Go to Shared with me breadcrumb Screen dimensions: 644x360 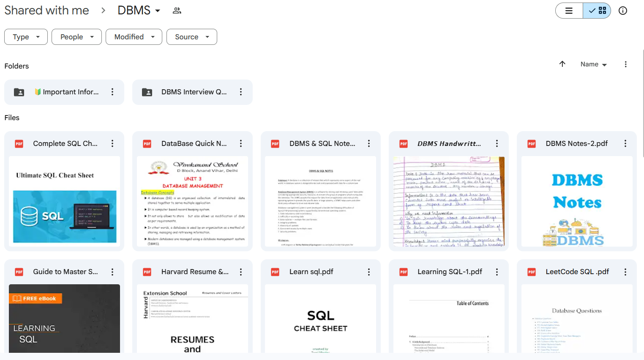pos(46,11)
